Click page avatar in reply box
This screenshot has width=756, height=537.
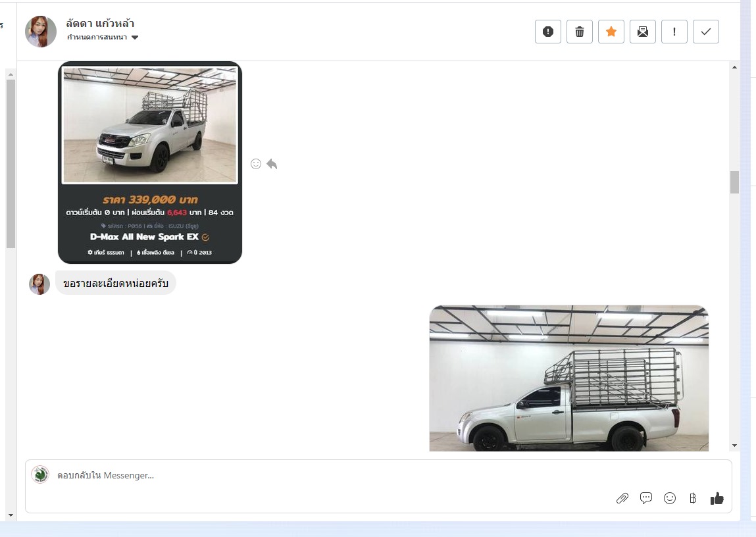tap(40, 474)
